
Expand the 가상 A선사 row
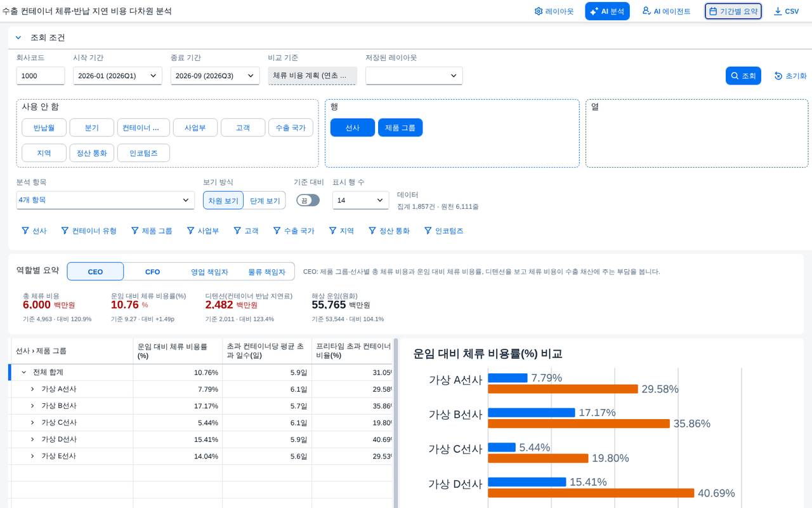pyautogui.click(x=32, y=389)
